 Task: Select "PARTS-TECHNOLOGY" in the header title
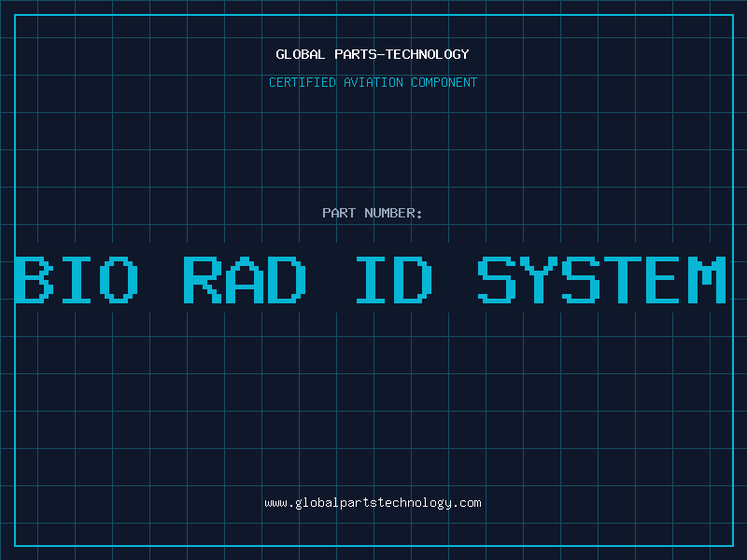pos(402,54)
